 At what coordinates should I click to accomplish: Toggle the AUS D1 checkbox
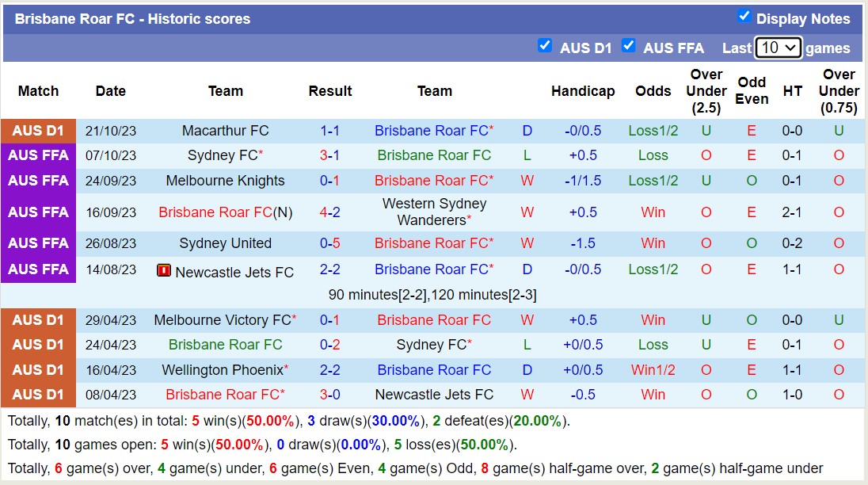545,46
